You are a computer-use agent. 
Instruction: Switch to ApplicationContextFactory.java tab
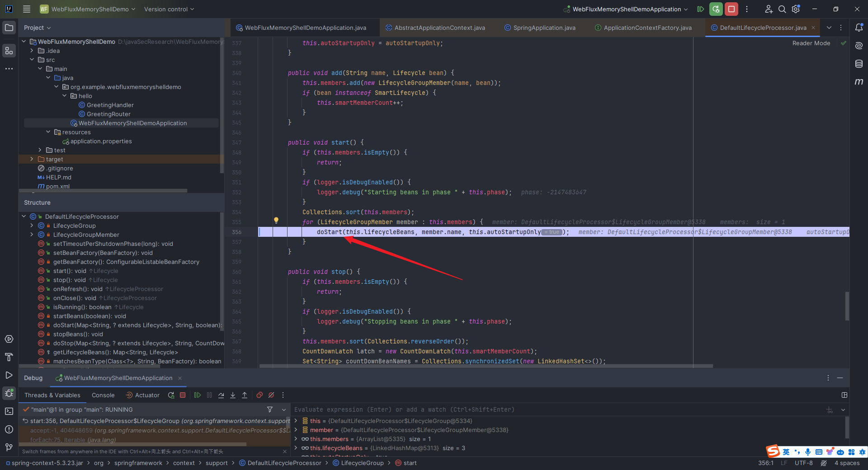tap(643, 28)
